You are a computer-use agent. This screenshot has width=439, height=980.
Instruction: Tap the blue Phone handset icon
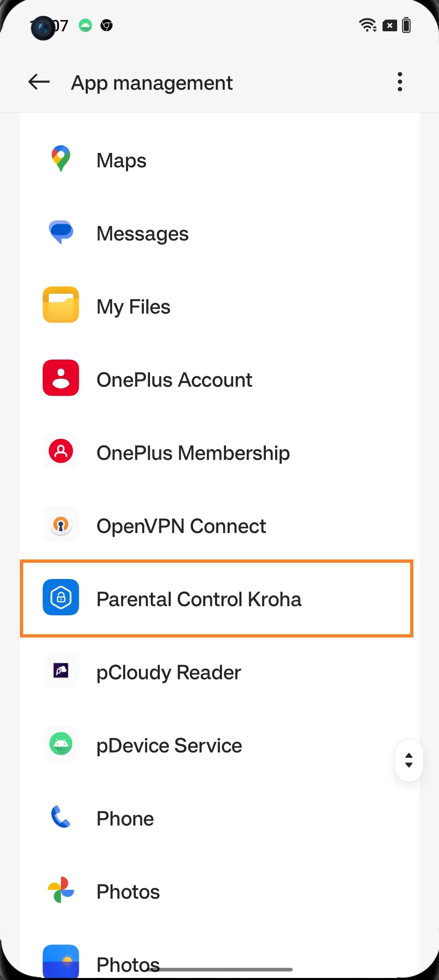pyautogui.click(x=61, y=817)
